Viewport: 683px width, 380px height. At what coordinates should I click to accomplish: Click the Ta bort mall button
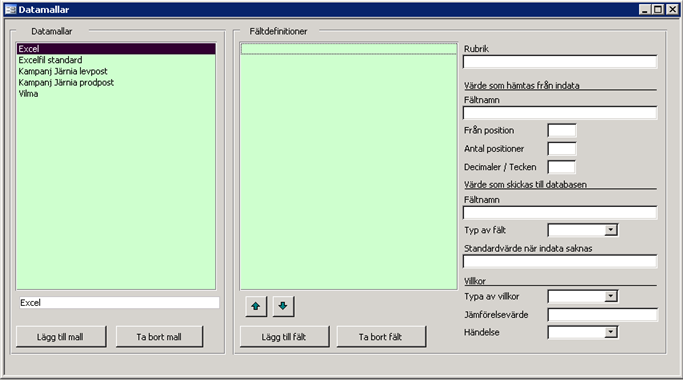point(159,337)
